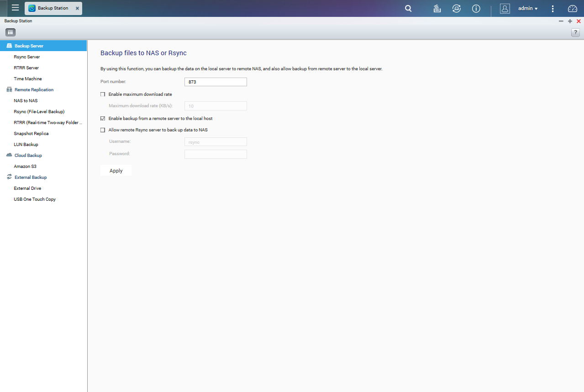Open Rsync (File-Level Backup)
Screen dimensions: 584x392
(39, 112)
